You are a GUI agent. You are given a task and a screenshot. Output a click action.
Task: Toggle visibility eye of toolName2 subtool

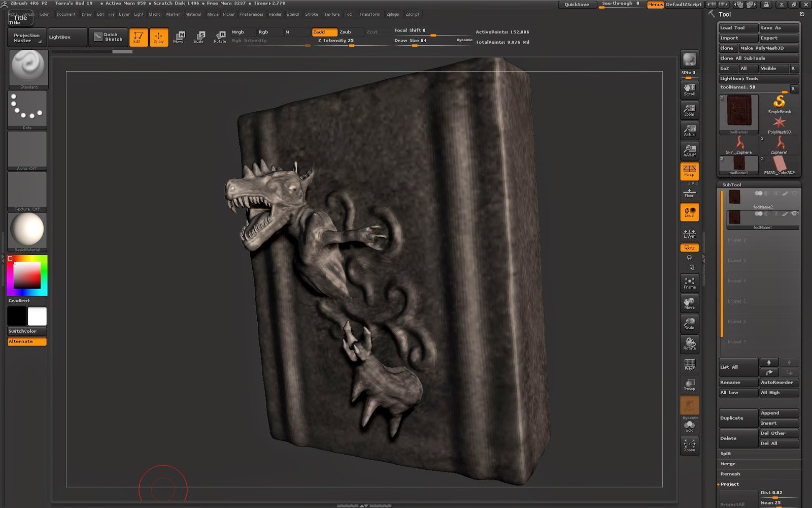(794, 193)
